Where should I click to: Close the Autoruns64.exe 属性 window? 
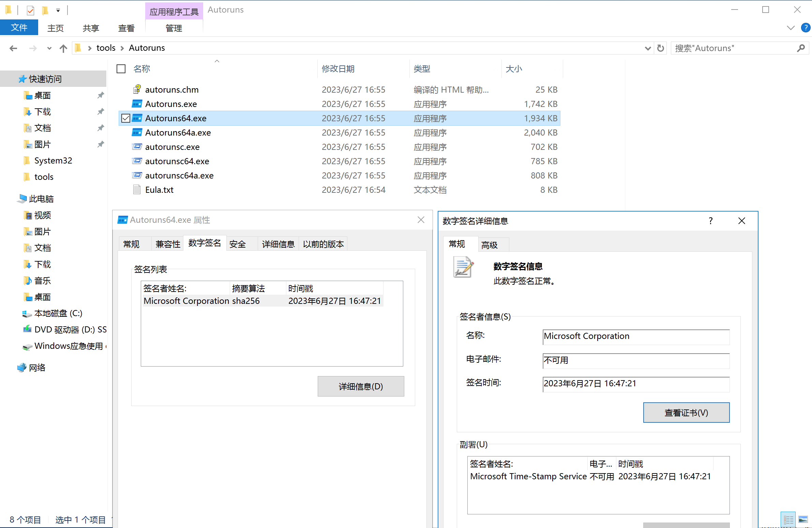pos(421,220)
